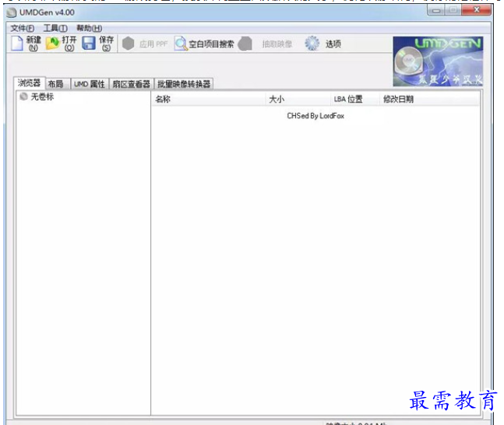Image resolution: width=504 pixels, height=425 pixels.
Task: Sort by the 大小 column header
Action: (x=298, y=100)
